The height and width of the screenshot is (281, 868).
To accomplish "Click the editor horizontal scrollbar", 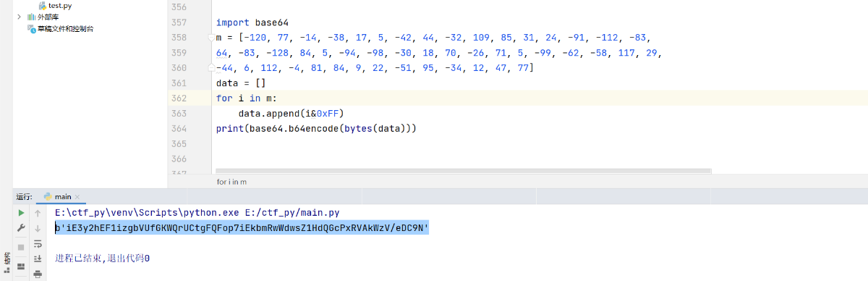I will tap(463, 172).
